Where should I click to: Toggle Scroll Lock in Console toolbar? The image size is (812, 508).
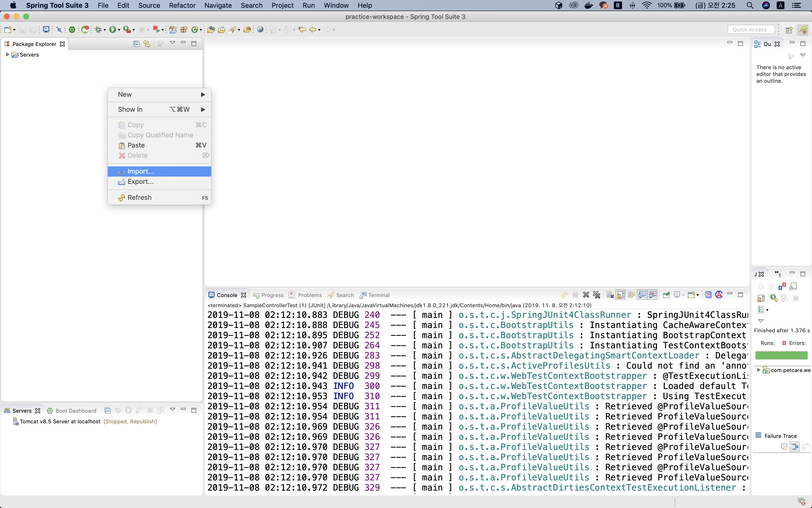coord(621,295)
